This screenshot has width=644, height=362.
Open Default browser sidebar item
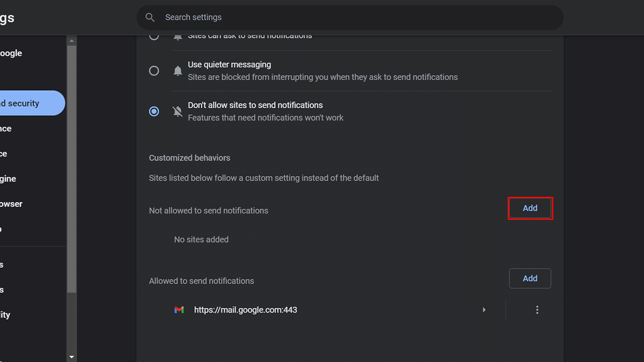(x=11, y=204)
